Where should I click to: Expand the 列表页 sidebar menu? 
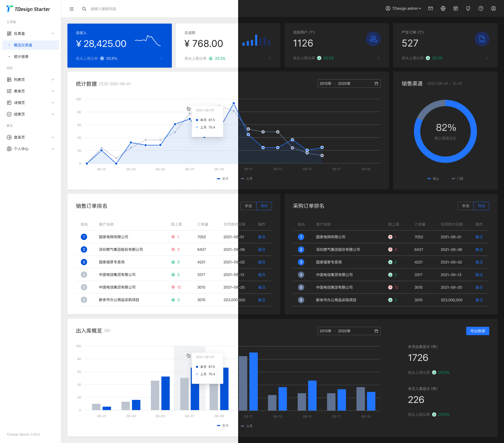[30, 80]
